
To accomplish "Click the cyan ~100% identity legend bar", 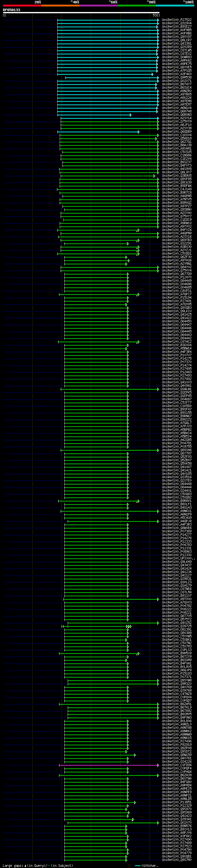I will (x=175, y=6).
